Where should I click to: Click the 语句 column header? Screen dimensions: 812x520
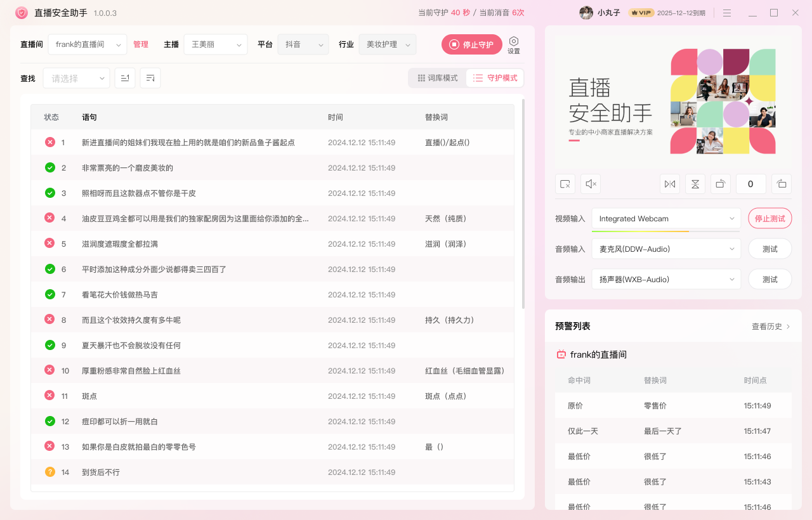[89, 117]
